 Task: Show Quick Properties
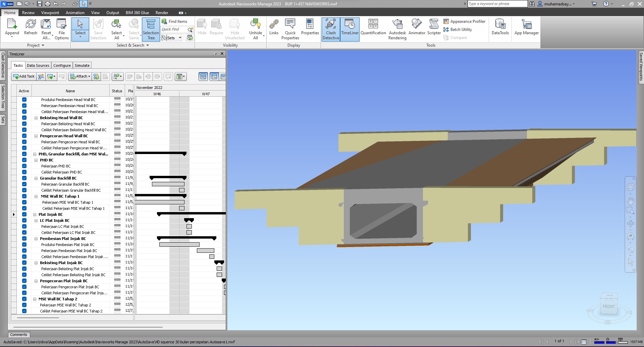tap(290, 29)
